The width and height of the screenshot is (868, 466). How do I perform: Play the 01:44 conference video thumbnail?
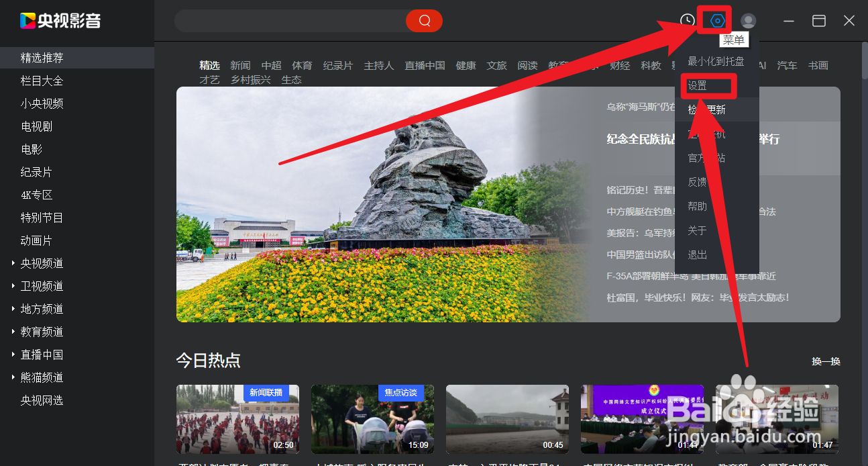coord(642,419)
